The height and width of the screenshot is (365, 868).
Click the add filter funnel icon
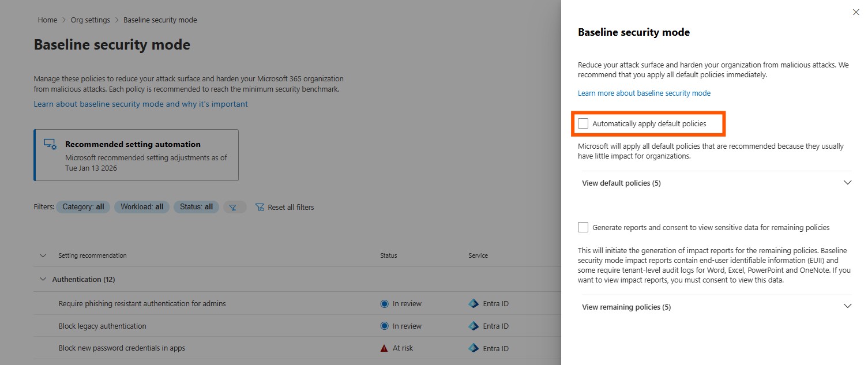(234, 207)
